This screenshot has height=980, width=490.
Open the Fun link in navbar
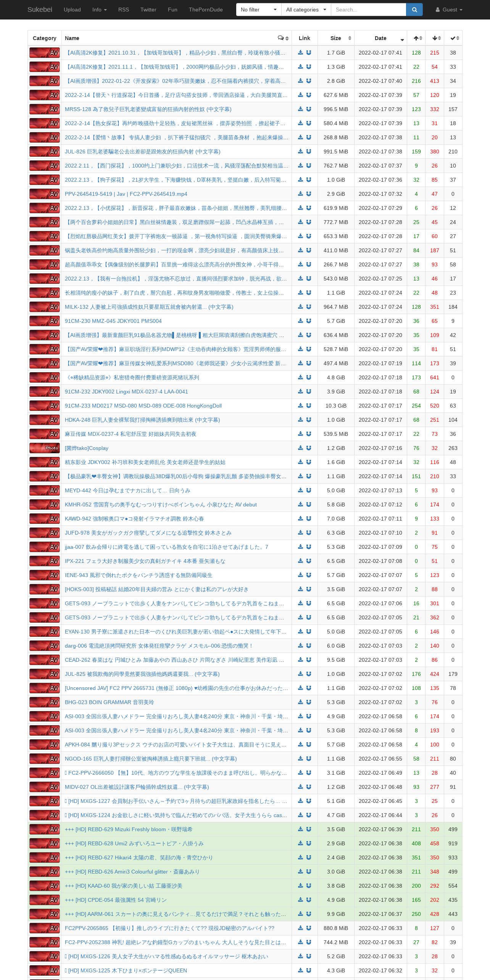point(172,10)
